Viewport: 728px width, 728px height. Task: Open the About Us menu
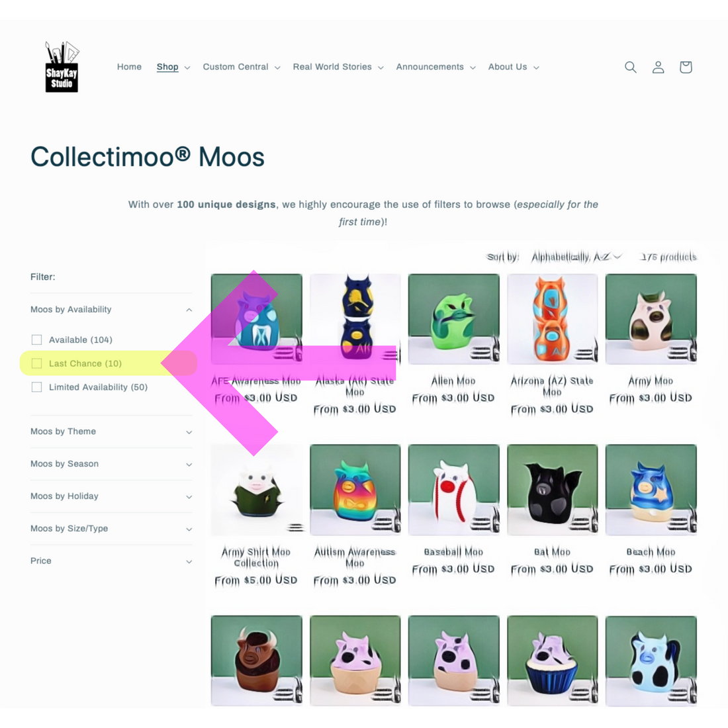(x=514, y=67)
